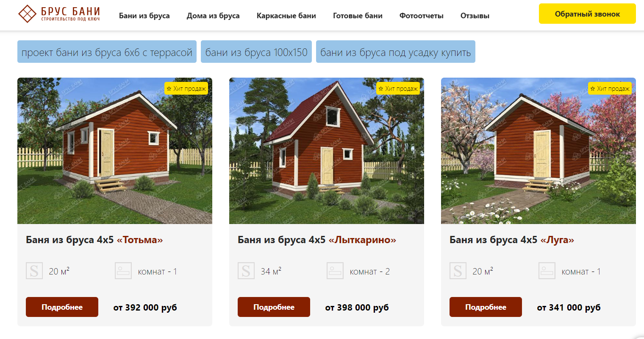Click the Хит продаж badge on Тотьма photo
The image size is (644, 339).
tap(186, 88)
